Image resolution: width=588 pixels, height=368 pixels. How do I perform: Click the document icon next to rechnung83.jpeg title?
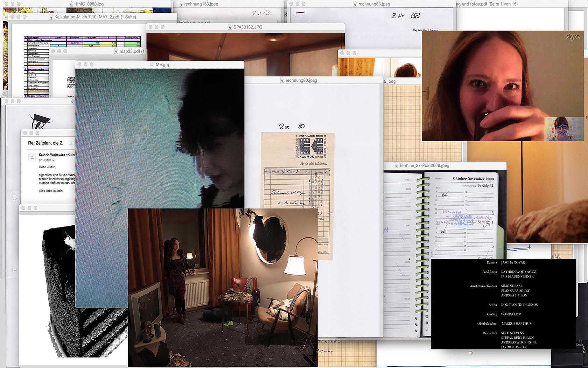pos(355,4)
